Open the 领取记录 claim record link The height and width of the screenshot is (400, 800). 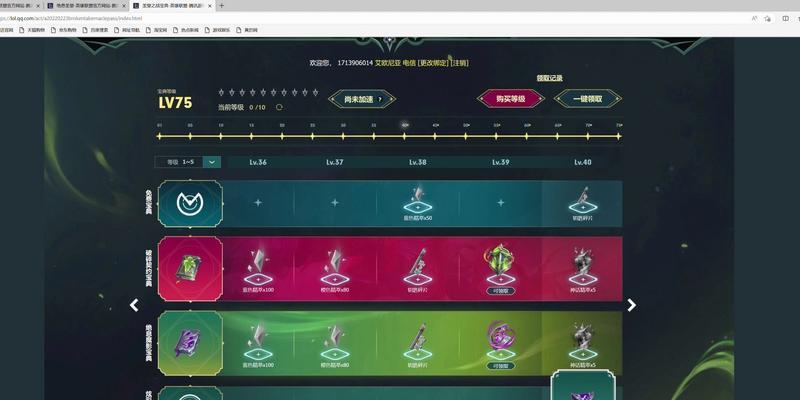click(x=549, y=78)
